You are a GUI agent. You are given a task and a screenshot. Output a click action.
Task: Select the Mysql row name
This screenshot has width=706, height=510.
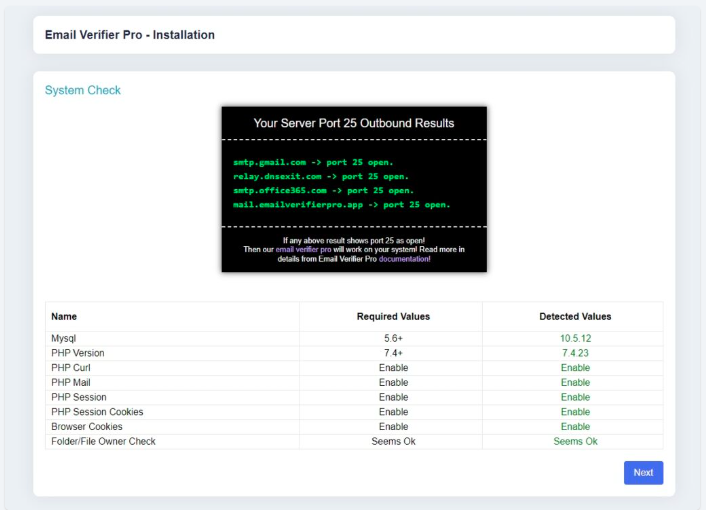pos(64,339)
